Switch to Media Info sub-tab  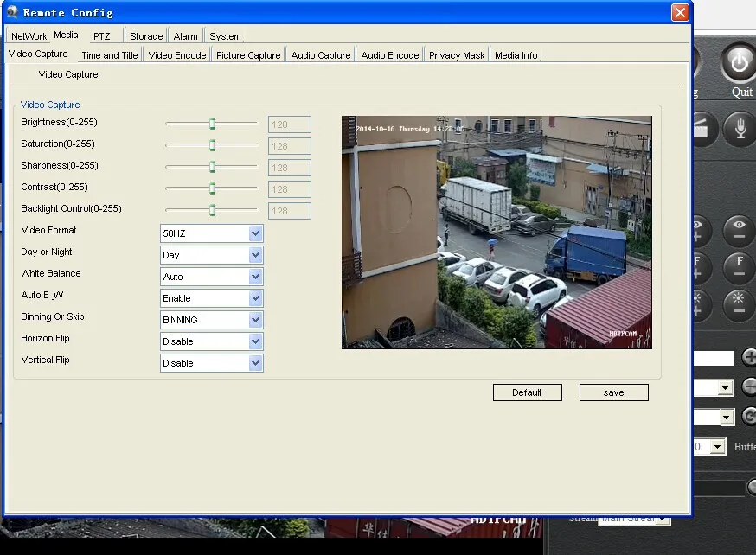click(x=516, y=55)
